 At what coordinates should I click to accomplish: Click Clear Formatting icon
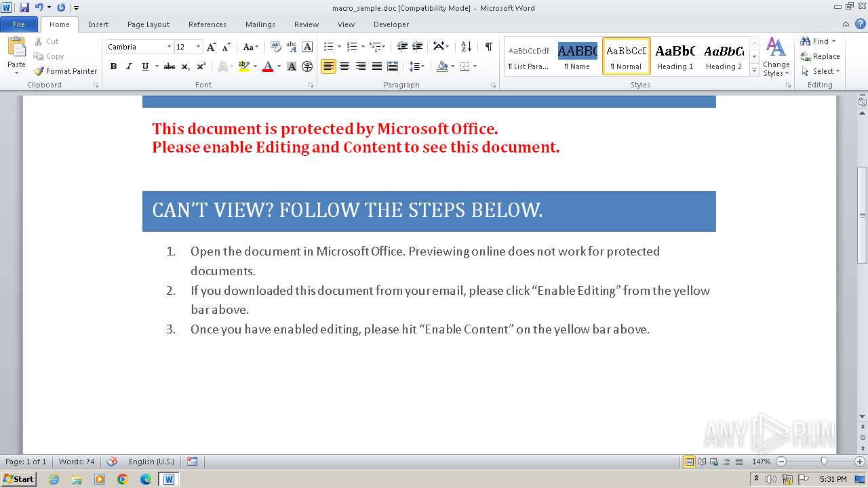[x=275, y=47]
